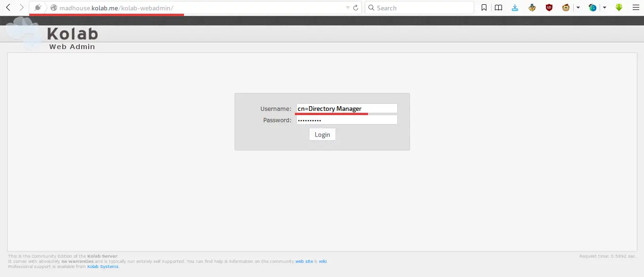Click the Request time: 0.5892 sec. text
The height and width of the screenshot is (277, 644).
[x=608, y=256]
